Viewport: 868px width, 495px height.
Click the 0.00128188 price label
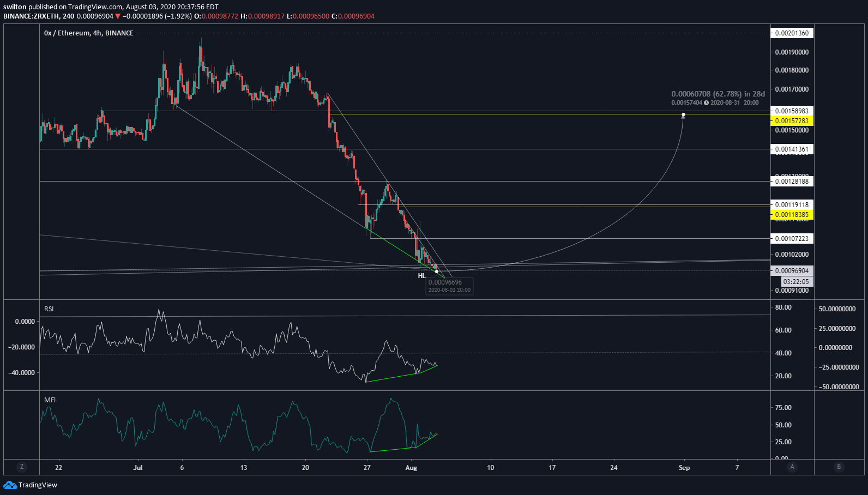click(792, 181)
